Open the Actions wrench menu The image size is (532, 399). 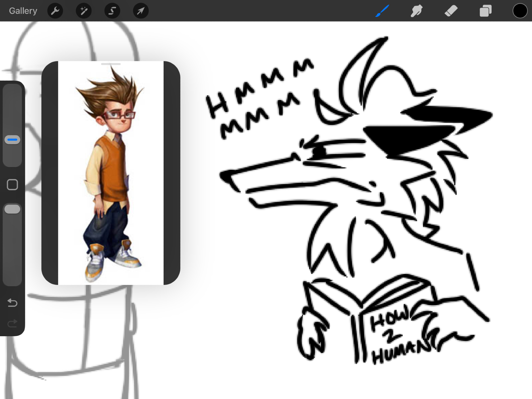(55, 11)
